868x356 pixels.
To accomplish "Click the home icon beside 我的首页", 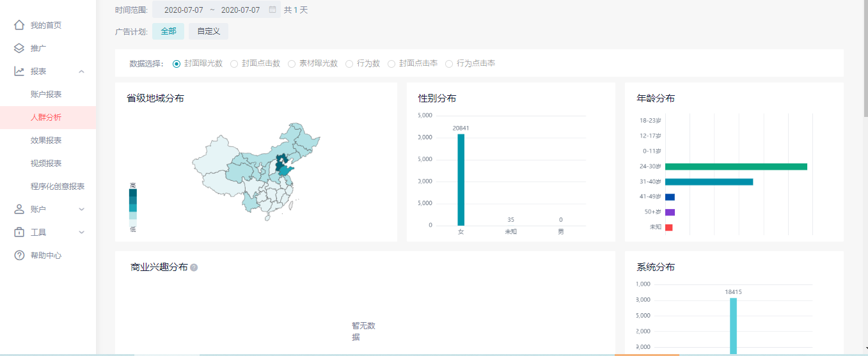I will click(19, 25).
